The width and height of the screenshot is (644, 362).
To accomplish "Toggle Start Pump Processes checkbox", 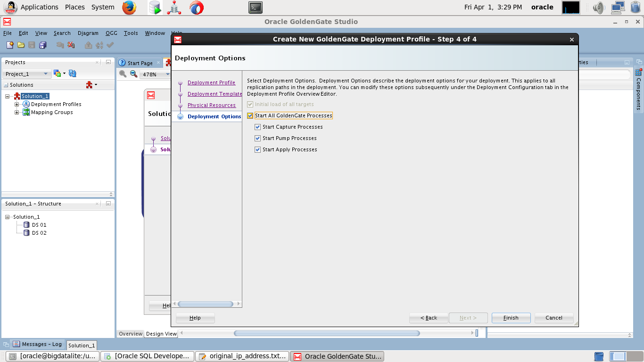I will coord(257,138).
